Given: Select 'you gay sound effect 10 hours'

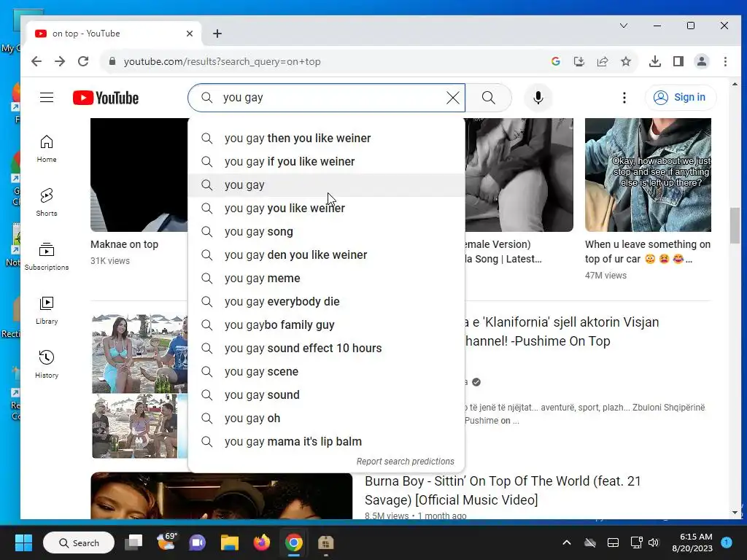Looking at the screenshot, I should 326,348.
